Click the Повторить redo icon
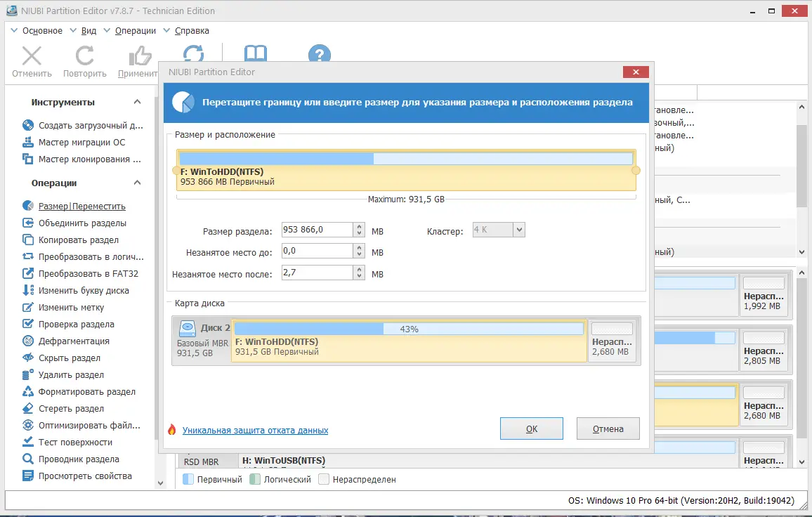The image size is (812, 517). click(84, 56)
